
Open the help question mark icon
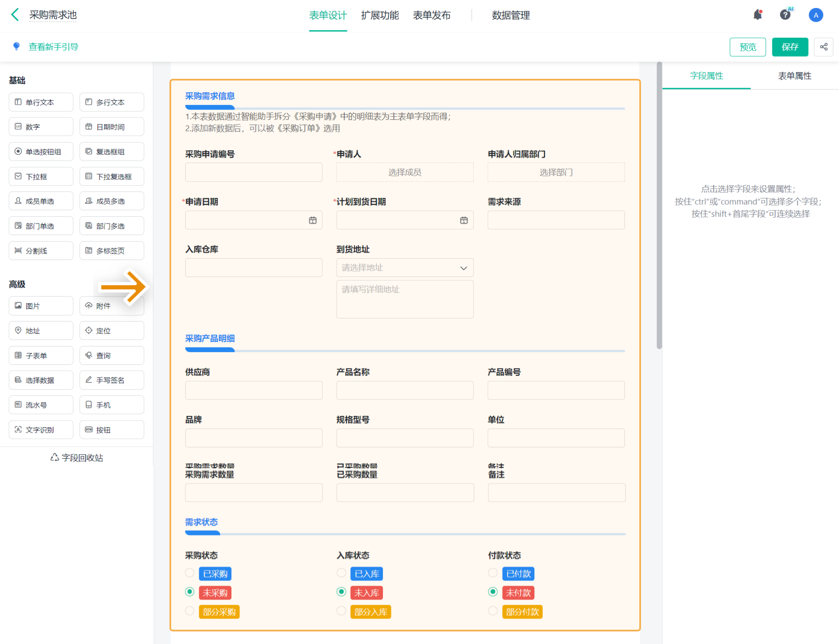tap(785, 15)
